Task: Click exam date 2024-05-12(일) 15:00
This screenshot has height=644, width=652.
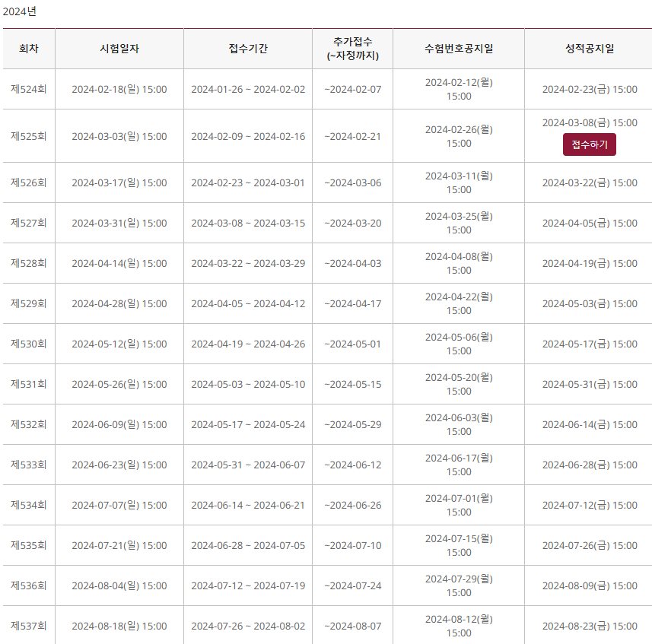Action: click(x=119, y=344)
